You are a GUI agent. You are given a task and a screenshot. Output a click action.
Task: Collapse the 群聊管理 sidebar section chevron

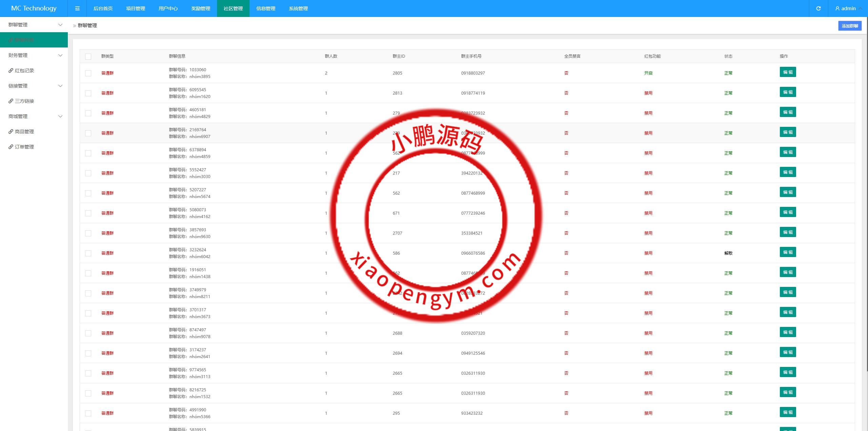pyautogui.click(x=60, y=25)
